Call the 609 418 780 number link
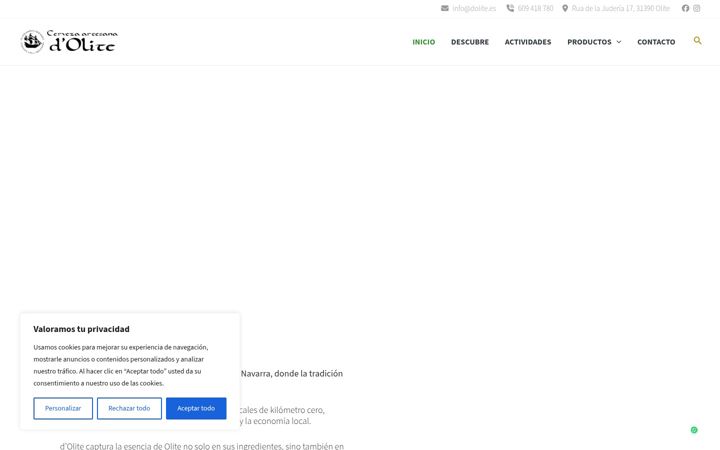Viewport: 720px width, 450px height. tap(535, 8)
